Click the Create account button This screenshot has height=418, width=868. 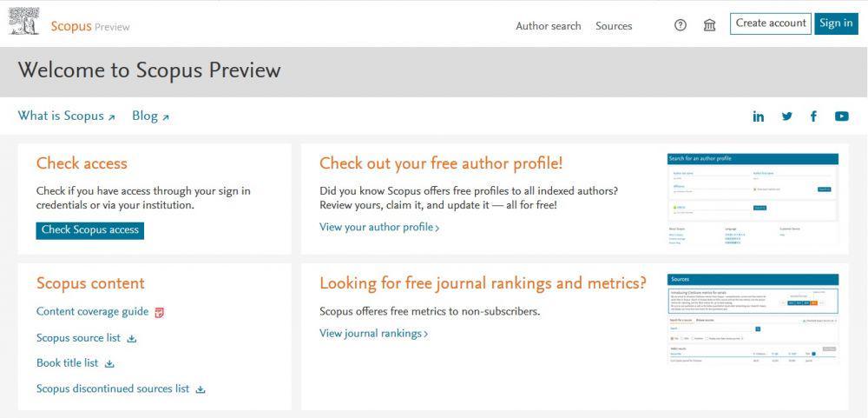[771, 23]
